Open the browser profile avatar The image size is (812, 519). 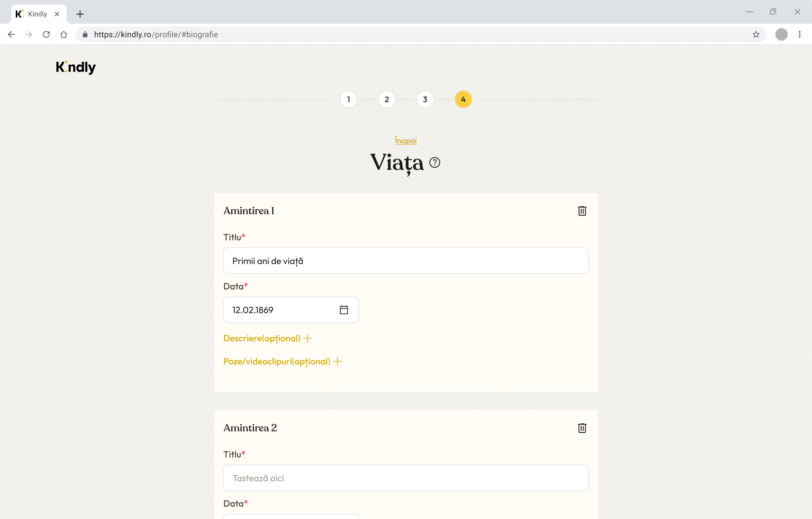coord(781,35)
